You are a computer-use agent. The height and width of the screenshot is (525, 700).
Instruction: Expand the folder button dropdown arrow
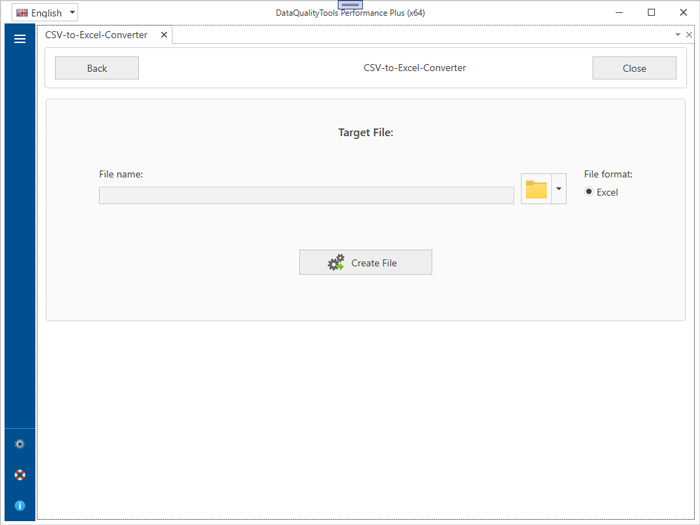click(x=559, y=189)
